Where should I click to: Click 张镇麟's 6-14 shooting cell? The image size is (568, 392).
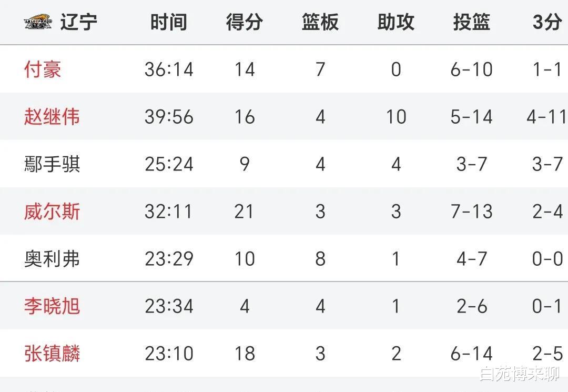tap(472, 353)
